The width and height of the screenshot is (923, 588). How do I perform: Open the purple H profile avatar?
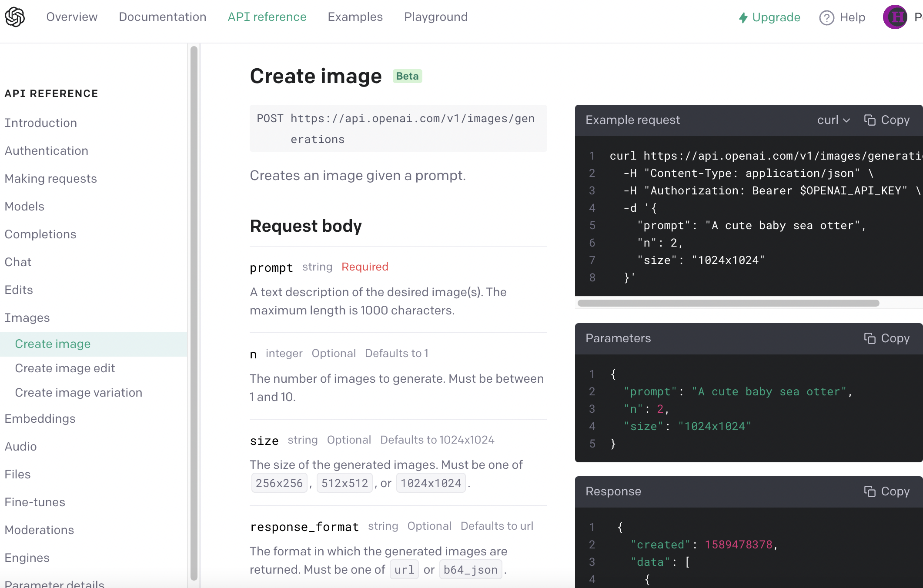click(895, 17)
